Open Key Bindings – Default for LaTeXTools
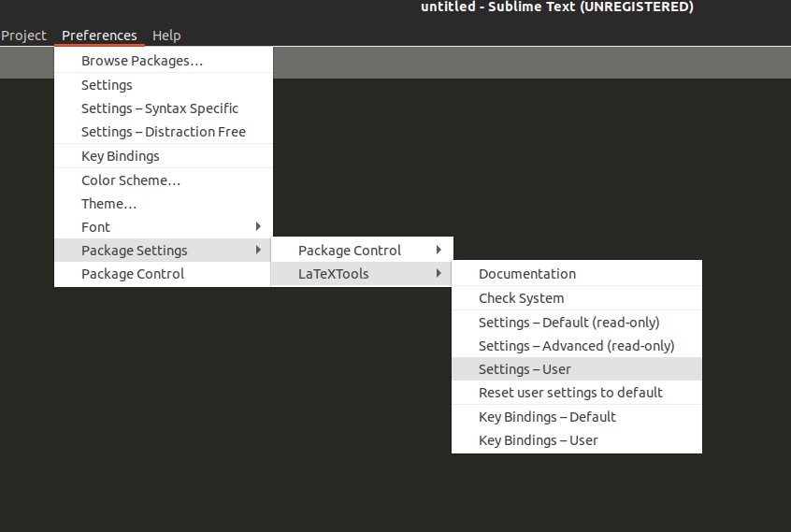Viewport: 791px width, 532px height. coord(577,416)
